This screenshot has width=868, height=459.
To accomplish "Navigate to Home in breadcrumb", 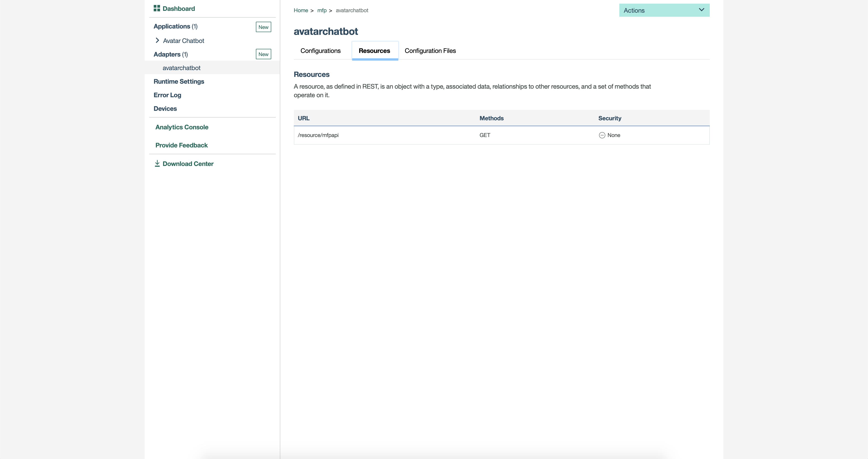I will (301, 10).
